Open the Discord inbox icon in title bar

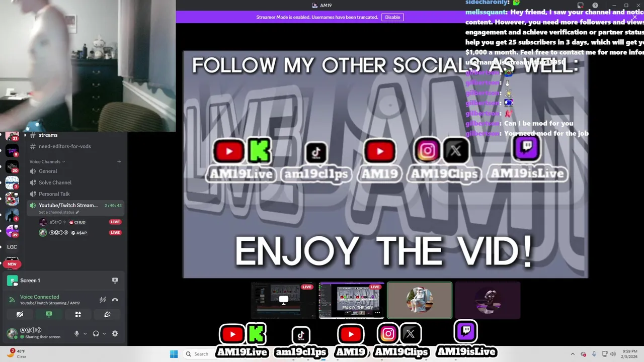580,6
